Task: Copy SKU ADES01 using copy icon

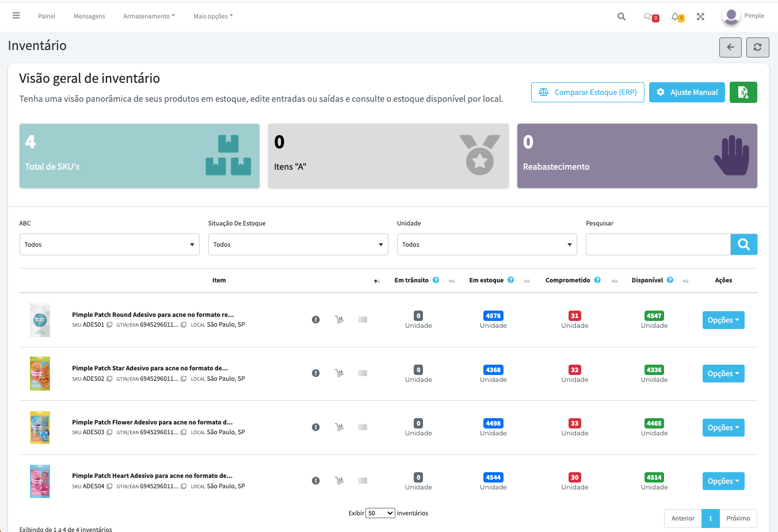Action: [109, 325]
